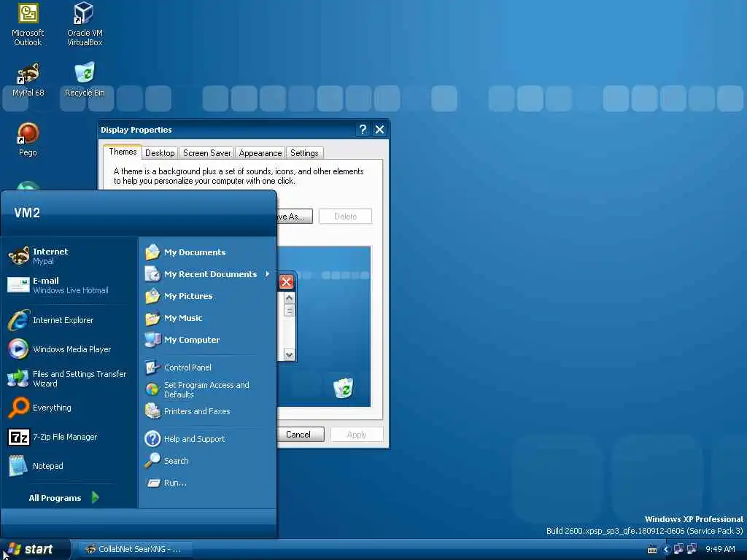The width and height of the screenshot is (747, 560).
Task: Select the MyPal 68 desktop shortcut
Action: (x=28, y=80)
